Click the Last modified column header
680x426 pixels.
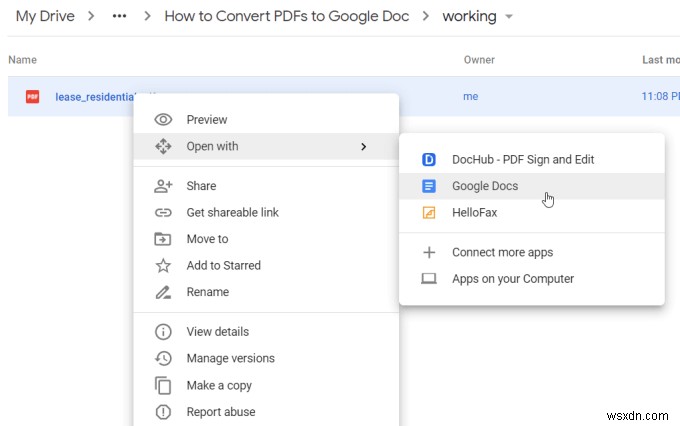pyautogui.click(x=660, y=60)
